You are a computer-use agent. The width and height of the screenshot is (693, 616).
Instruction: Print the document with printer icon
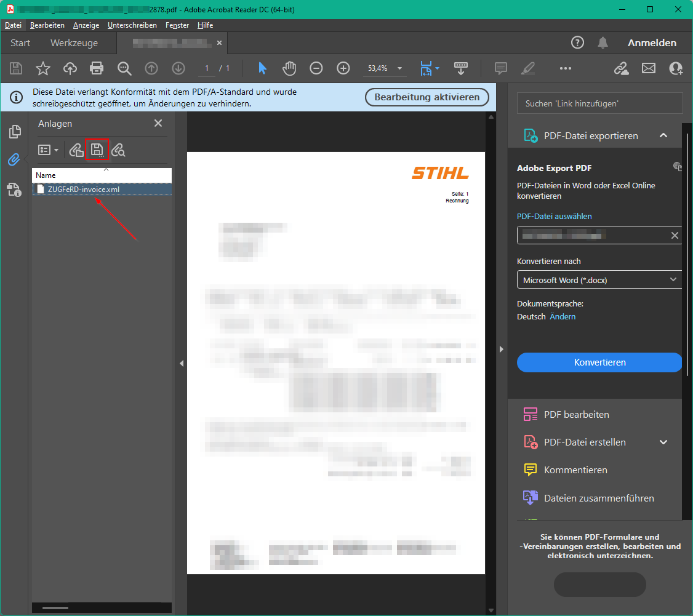coord(97,68)
